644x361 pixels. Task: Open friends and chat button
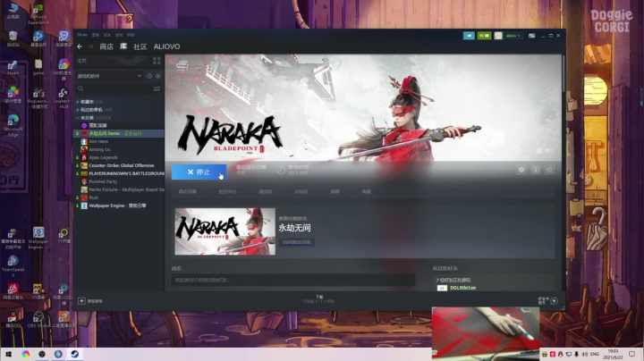[548, 301]
